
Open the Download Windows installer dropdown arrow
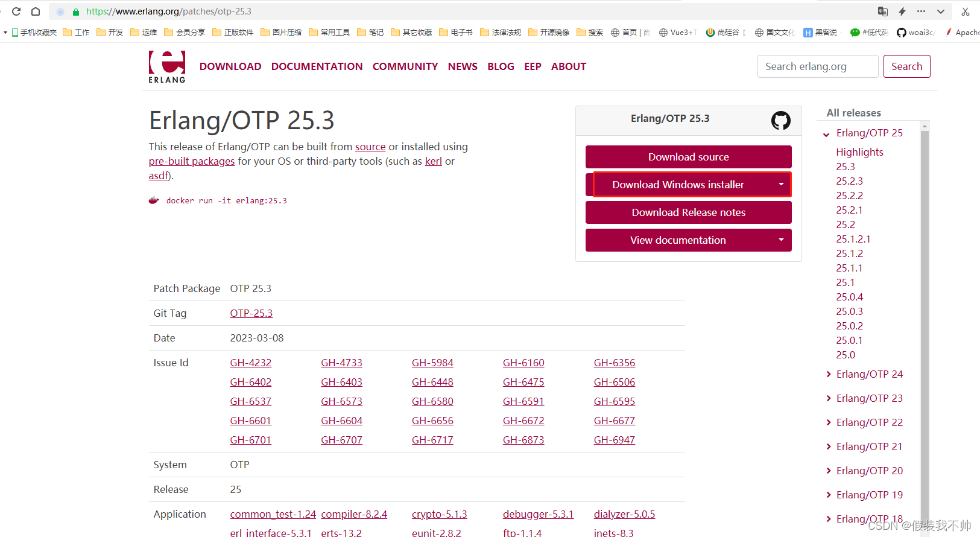781,185
